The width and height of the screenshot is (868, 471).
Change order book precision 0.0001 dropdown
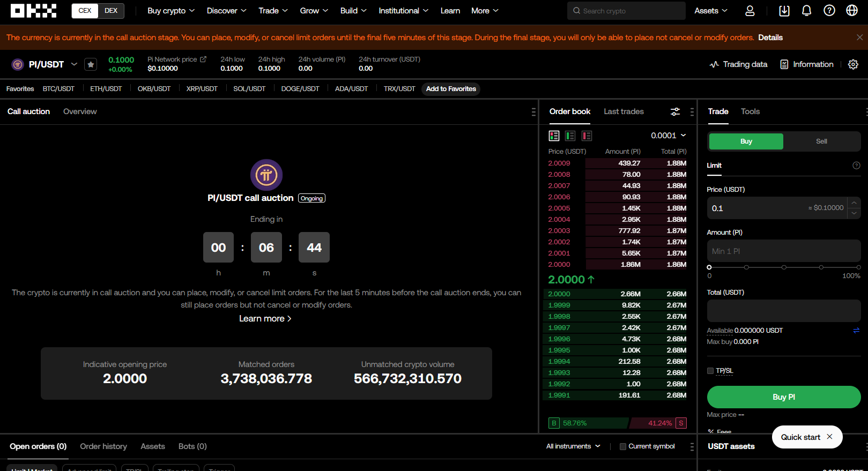click(x=669, y=136)
